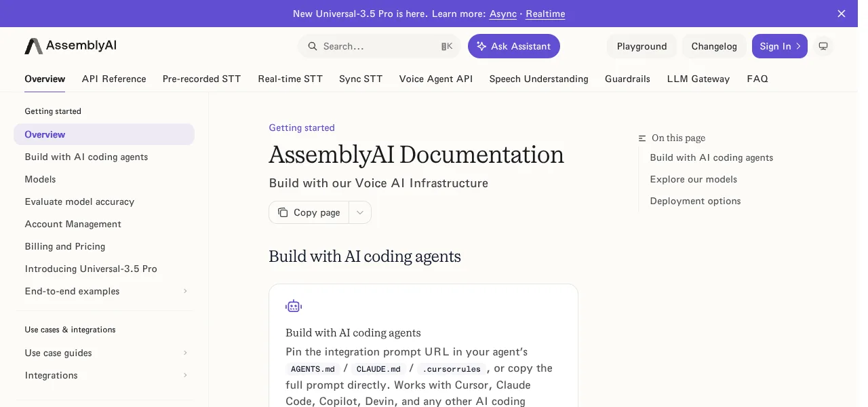Expand the End-to-end examples section
Screen dimensions: 868x407
click(x=185, y=291)
